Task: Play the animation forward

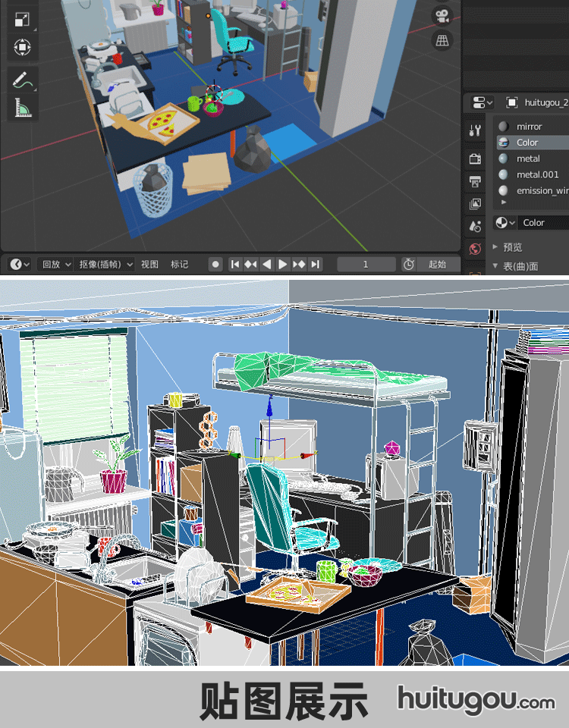Action: click(282, 264)
